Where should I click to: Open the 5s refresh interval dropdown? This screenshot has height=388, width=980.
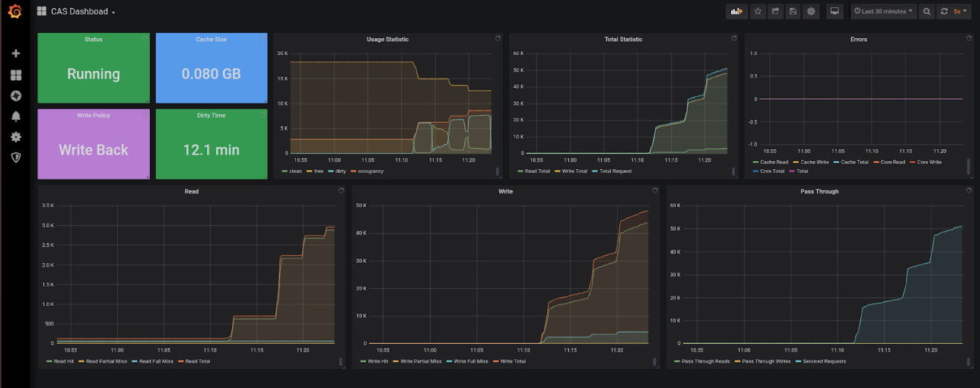(960, 11)
